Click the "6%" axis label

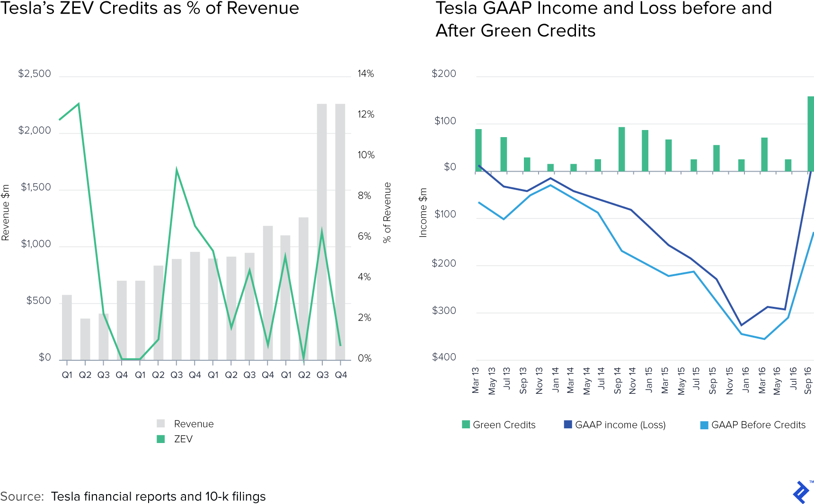click(364, 236)
